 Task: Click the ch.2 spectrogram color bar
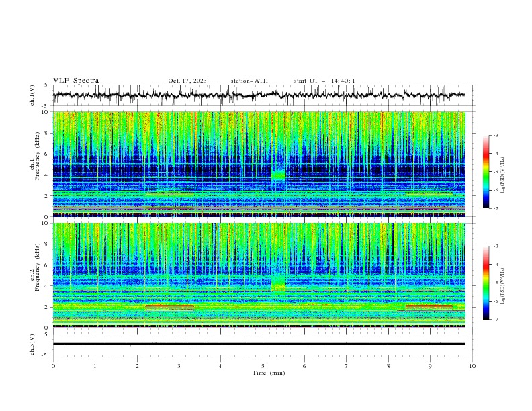(486, 283)
